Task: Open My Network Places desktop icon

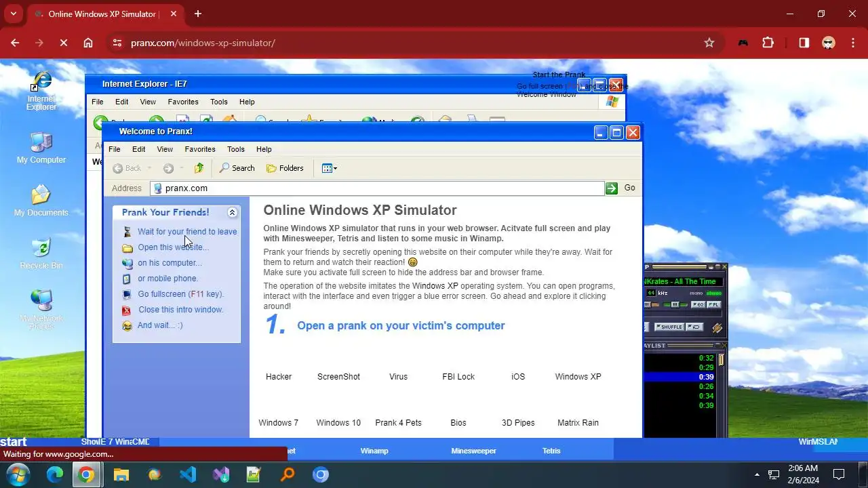Action: click(41, 310)
